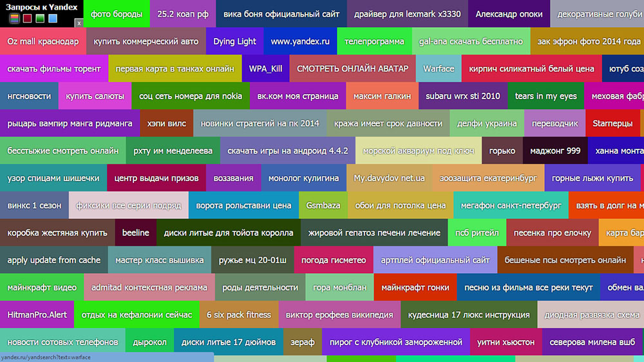Open Oz mall краснодар query
This screenshot has height=362, width=644.
click(x=43, y=41)
